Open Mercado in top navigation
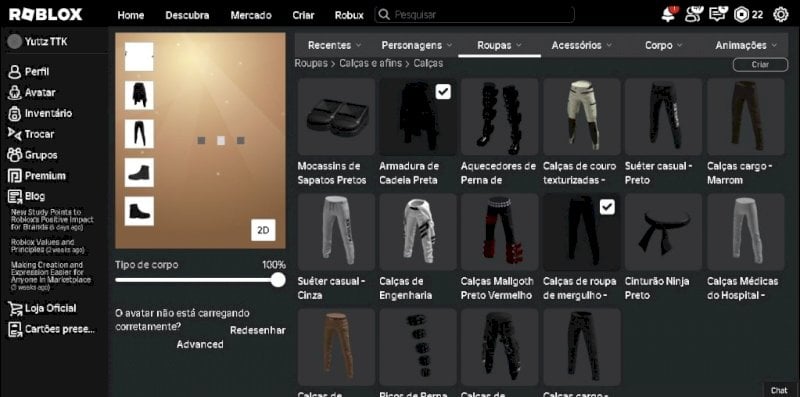The image size is (800, 397). [251, 15]
